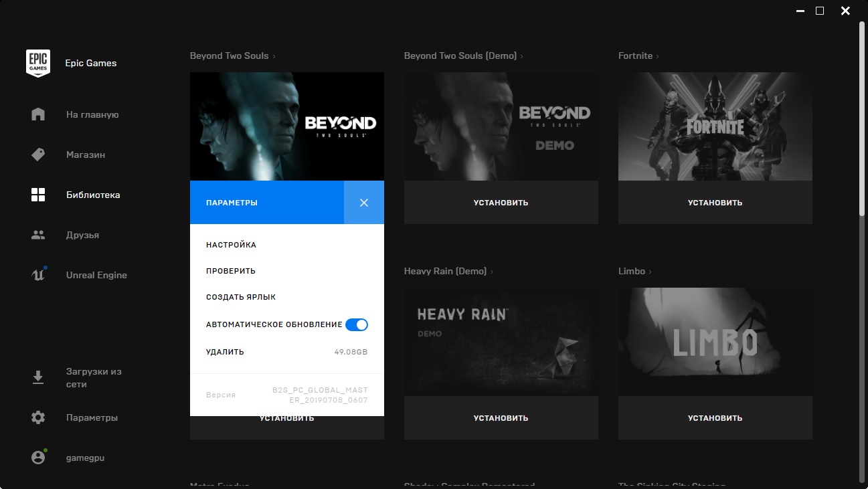Click the Limbo title link

(632, 272)
